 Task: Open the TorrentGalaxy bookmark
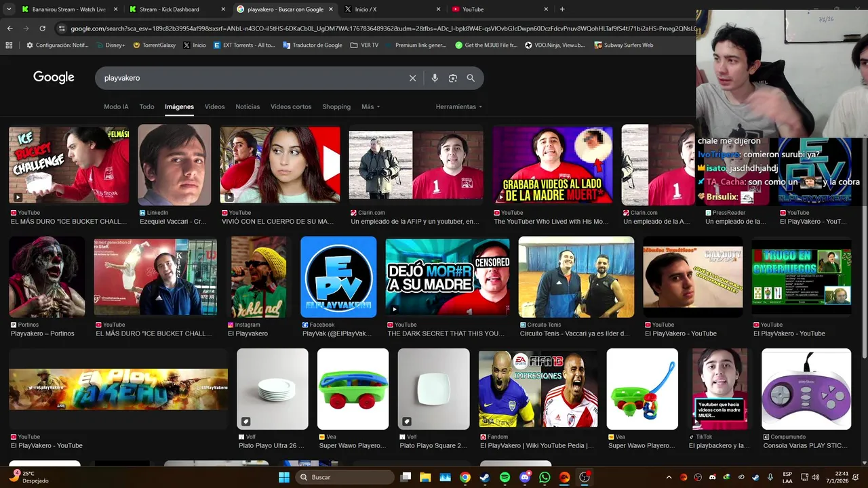coord(155,45)
